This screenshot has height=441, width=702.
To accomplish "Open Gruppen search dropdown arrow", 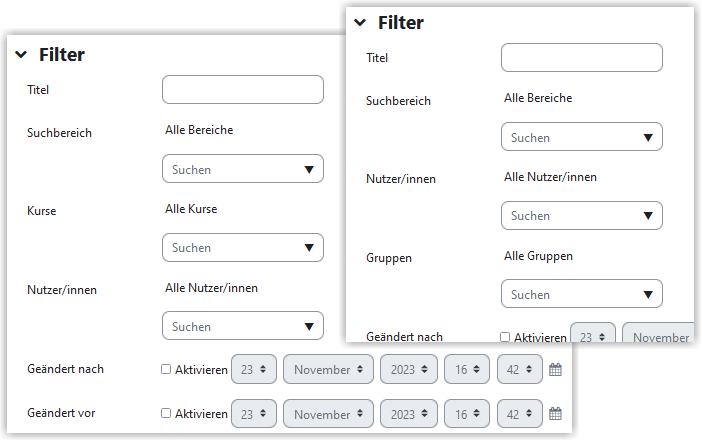I will [x=648, y=294].
